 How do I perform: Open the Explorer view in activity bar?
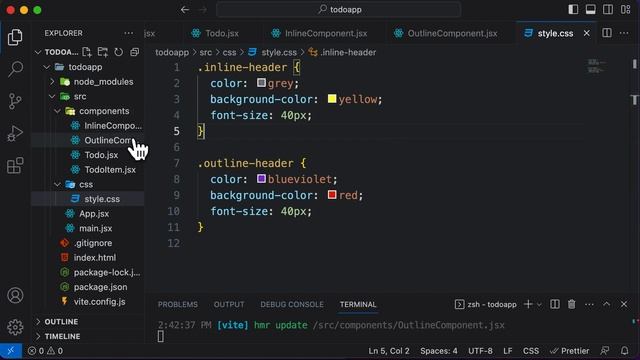point(15,37)
